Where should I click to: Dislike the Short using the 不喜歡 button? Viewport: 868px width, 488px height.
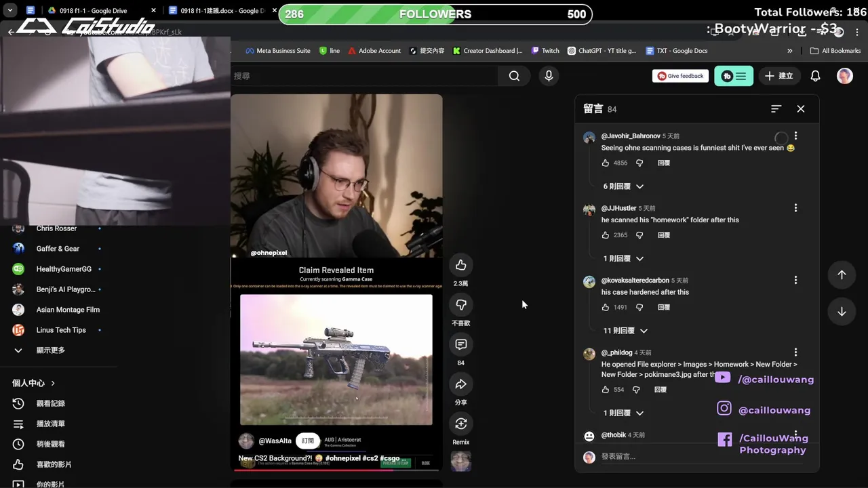461,304
